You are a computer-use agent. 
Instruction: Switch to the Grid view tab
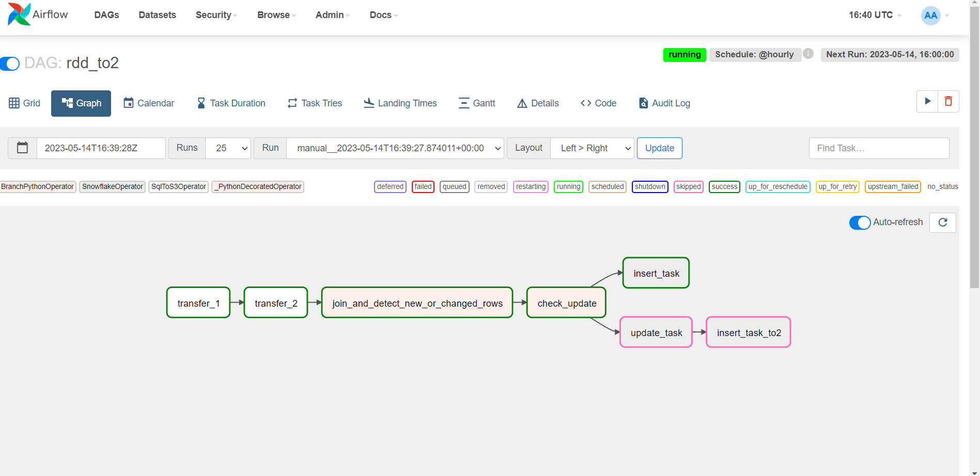(24, 103)
